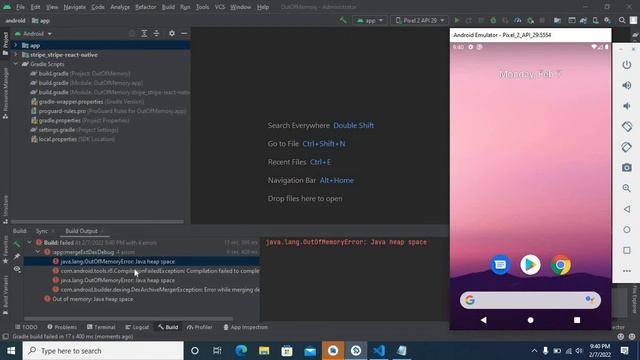Open Search Everywhere magnifier icon
640x360 pixels.
[x=622, y=20]
